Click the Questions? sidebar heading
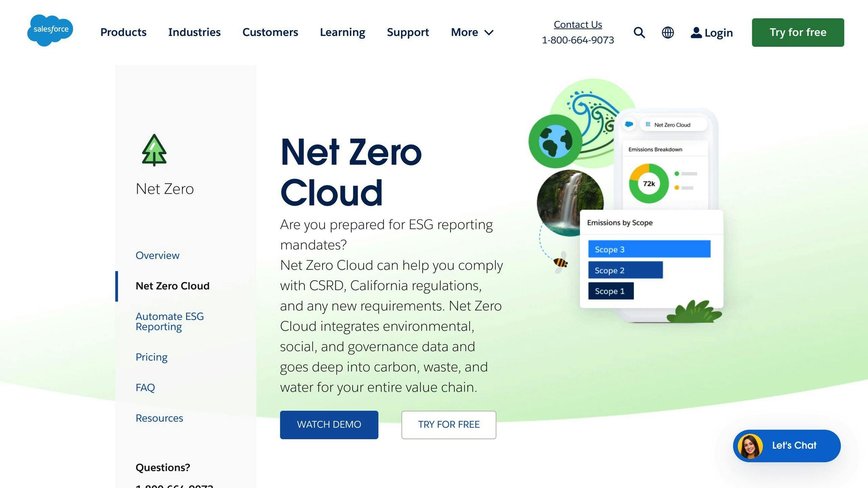Screen dimensions: 868x488 pyautogui.click(x=163, y=468)
